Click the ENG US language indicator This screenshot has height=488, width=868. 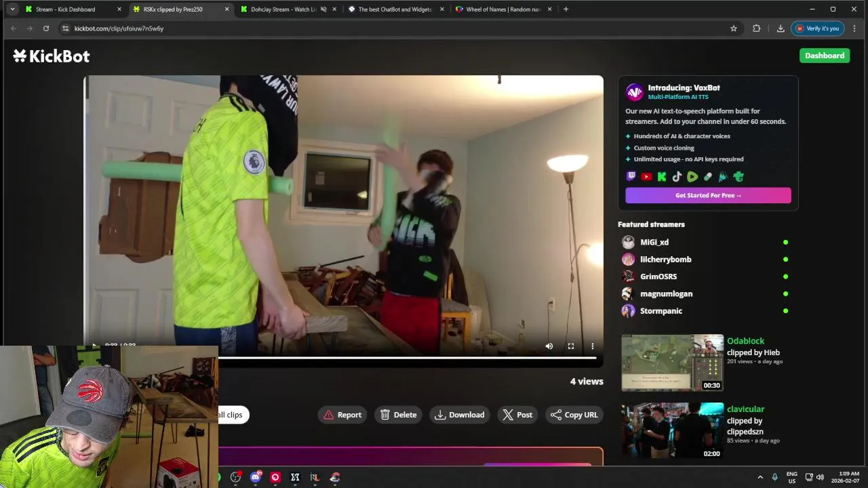click(x=792, y=477)
